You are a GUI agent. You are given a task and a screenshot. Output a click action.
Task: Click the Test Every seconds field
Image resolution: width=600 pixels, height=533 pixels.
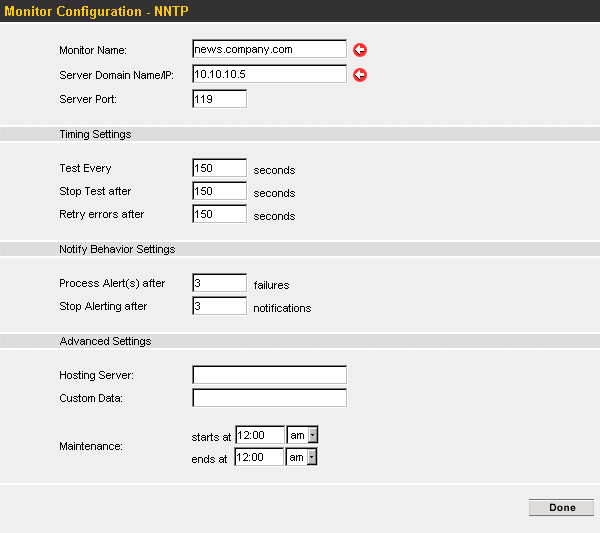tap(219, 168)
